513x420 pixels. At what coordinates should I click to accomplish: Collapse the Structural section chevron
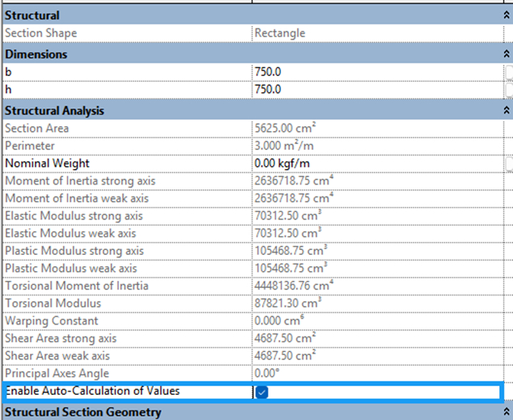pos(507,15)
